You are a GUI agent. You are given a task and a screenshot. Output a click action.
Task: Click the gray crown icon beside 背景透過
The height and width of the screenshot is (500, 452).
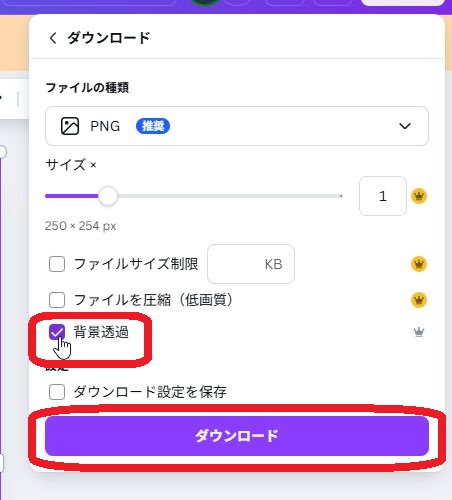pos(419,332)
